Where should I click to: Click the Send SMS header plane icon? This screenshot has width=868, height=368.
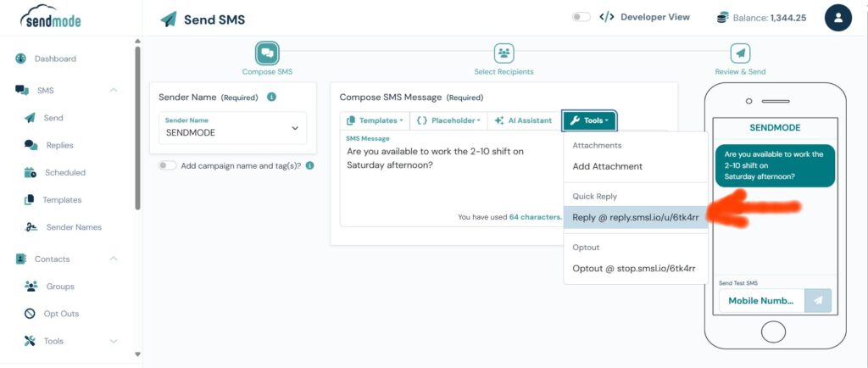[x=169, y=20]
